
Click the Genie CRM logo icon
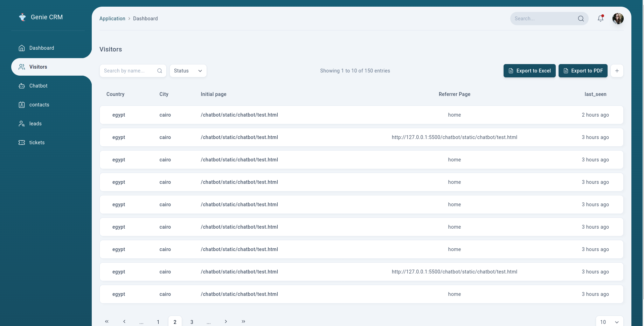click(x=22, y=17)
